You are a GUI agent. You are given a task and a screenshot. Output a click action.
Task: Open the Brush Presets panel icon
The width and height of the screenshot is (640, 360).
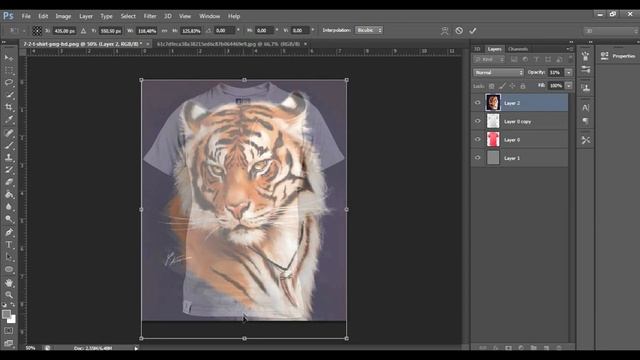585,70
